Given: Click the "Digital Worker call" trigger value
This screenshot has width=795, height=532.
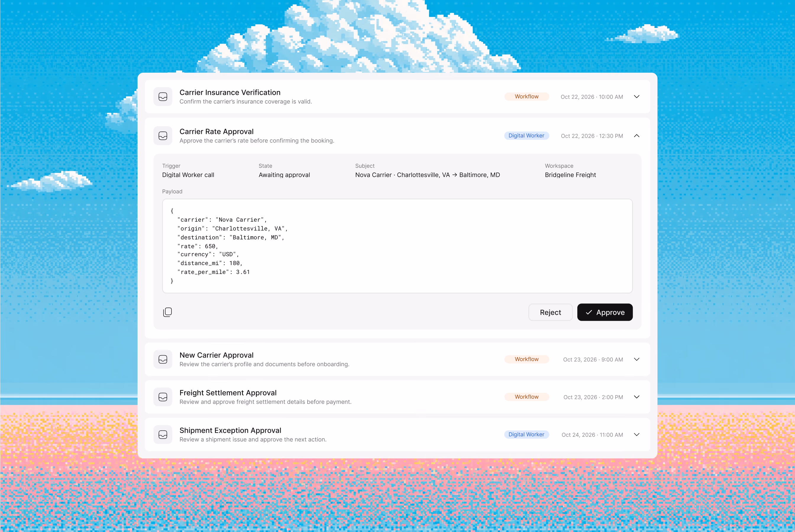Looking at the screenshot, I should click(x=188, y=175).
